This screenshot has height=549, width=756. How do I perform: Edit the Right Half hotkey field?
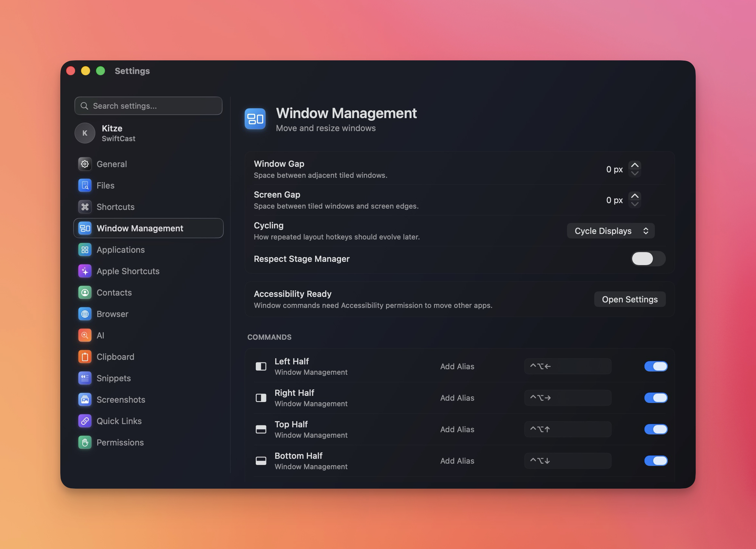568,397
